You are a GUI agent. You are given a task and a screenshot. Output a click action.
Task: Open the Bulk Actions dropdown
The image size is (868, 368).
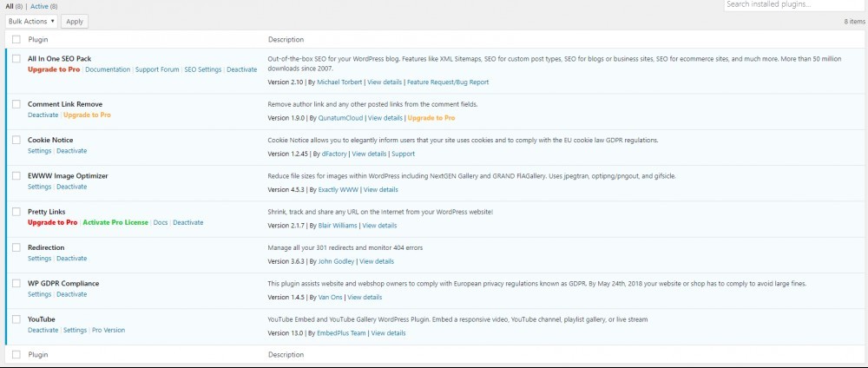point(31,21)
